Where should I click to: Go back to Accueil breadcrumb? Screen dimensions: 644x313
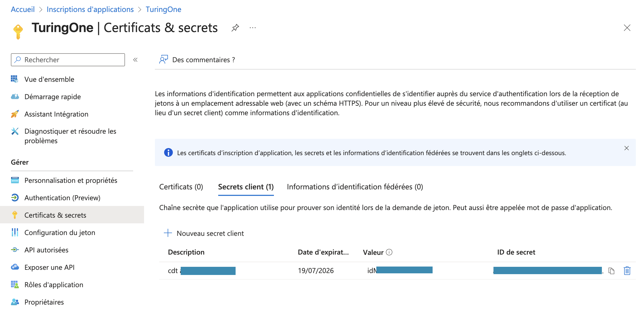click(23, 9)
